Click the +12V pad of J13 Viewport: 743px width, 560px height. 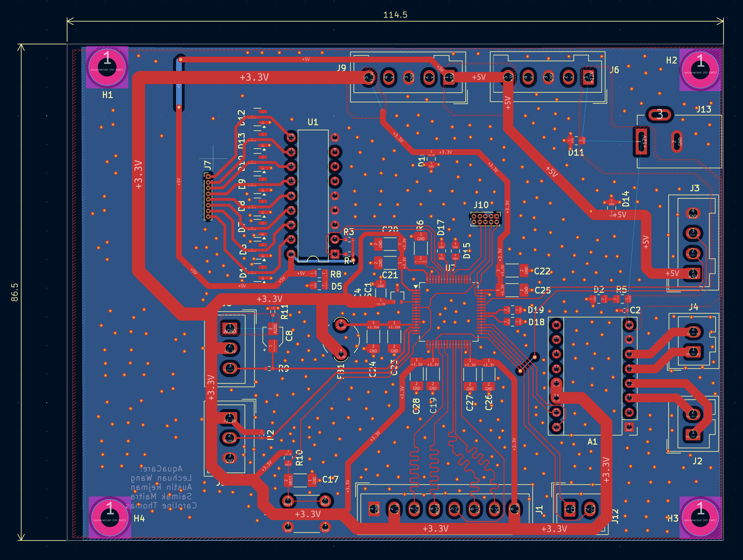point(642,142)
